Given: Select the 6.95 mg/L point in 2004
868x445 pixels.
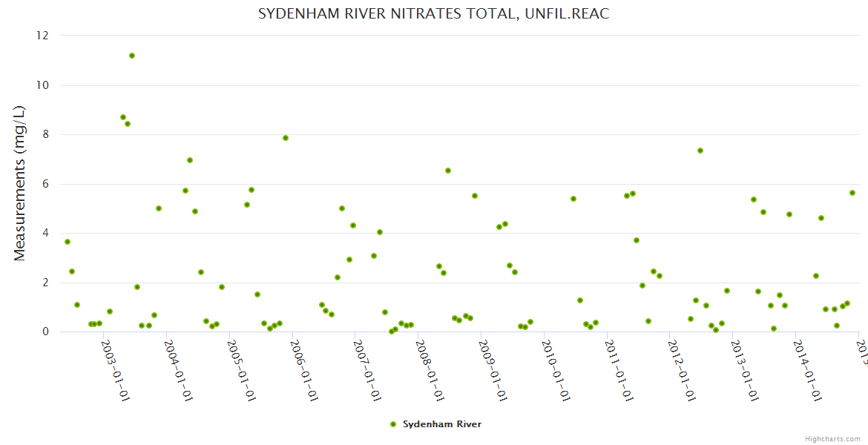Looking at the screenshot, I should pos(190,160).
